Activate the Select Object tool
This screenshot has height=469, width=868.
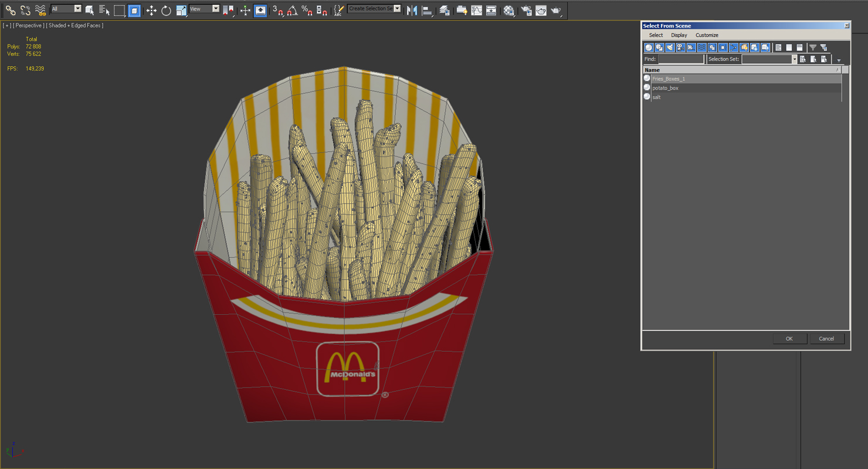(x=90, y=10)
